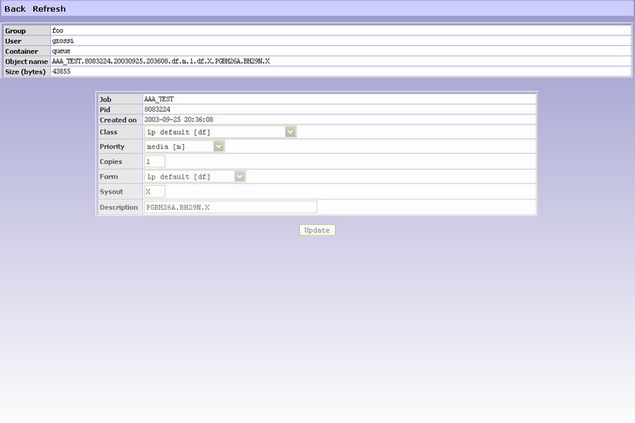
Task: Click the Object name header label
Action: point(26,61)
